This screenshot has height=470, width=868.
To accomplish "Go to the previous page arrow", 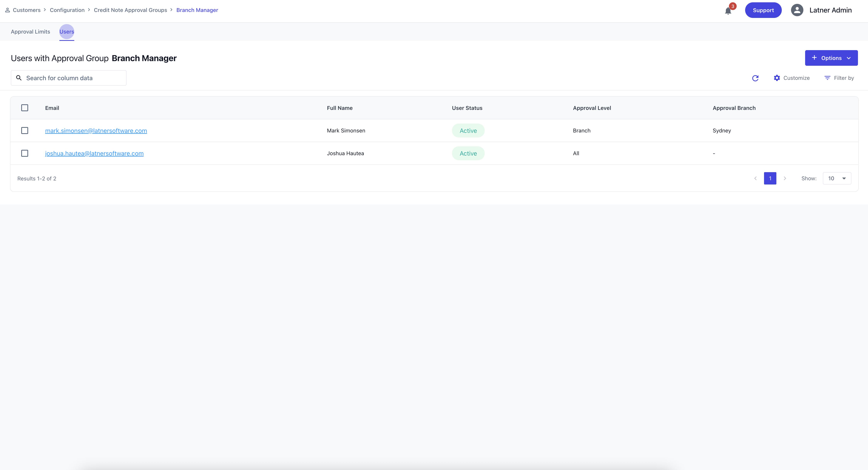I will [x=756, y=179].
